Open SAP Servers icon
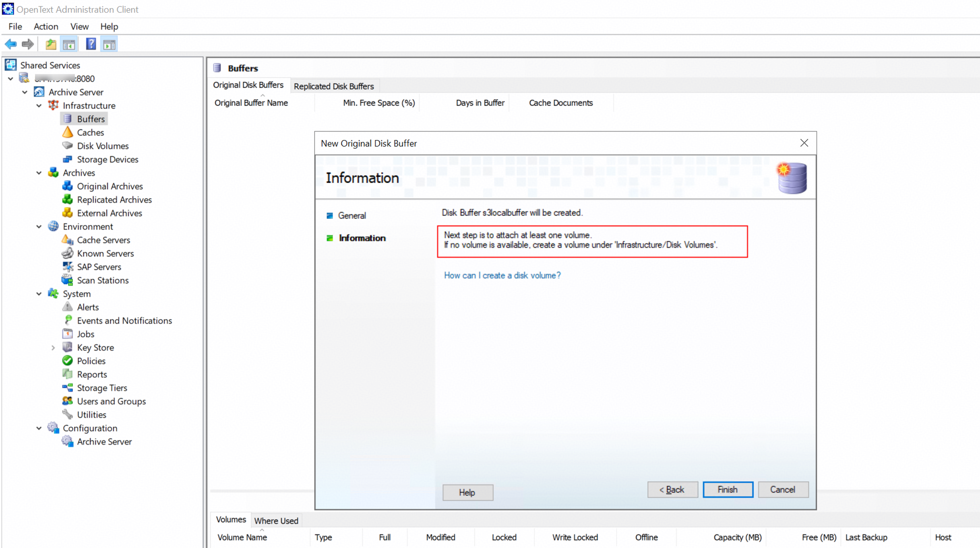The height and width of the screenshot is (548, 980). click(x=68, y=267)
